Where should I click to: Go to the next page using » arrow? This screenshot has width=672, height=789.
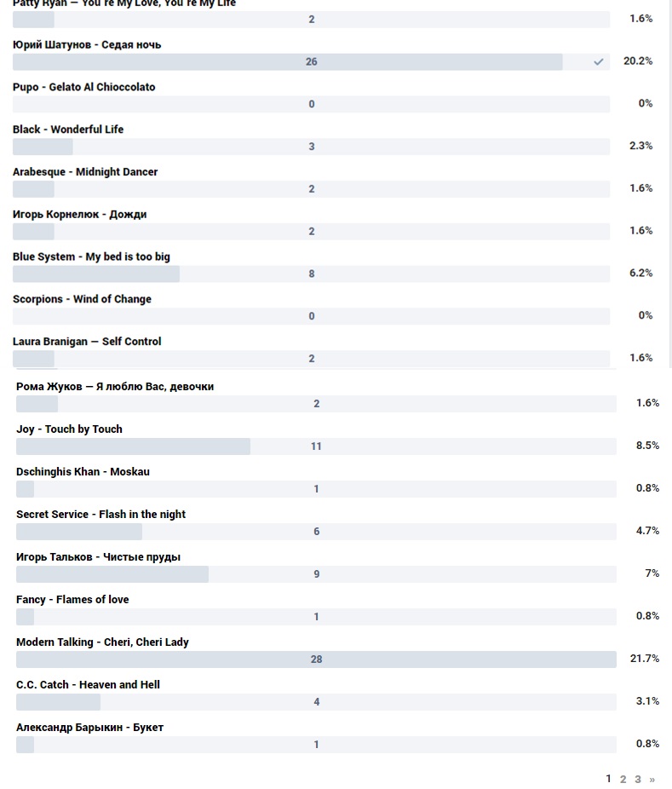652,780
